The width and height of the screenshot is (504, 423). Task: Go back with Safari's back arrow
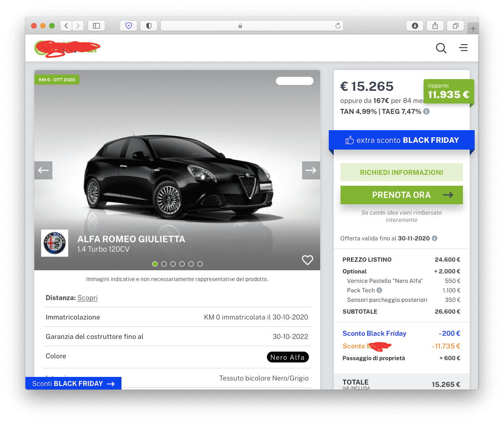coord(66,26)
